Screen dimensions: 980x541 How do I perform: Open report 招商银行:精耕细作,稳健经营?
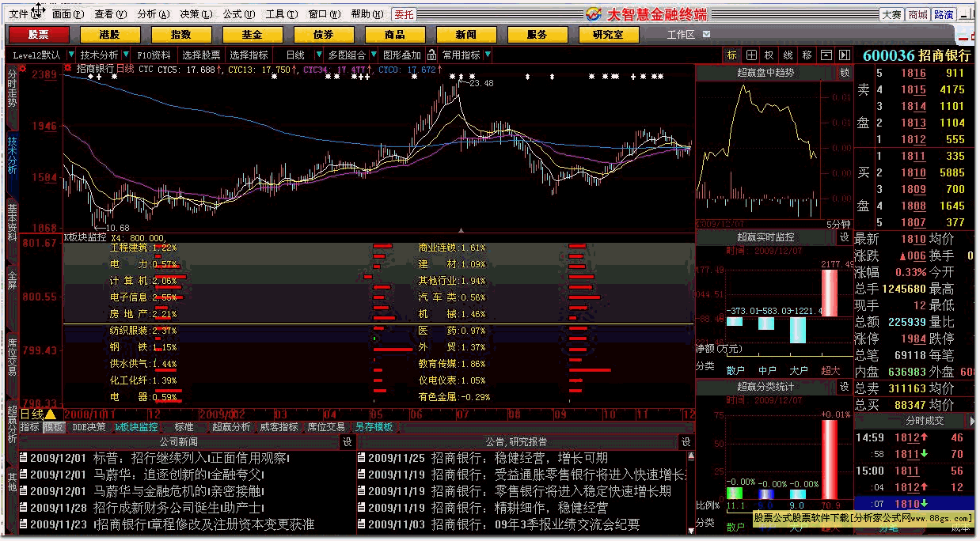(x=519, y=508)
